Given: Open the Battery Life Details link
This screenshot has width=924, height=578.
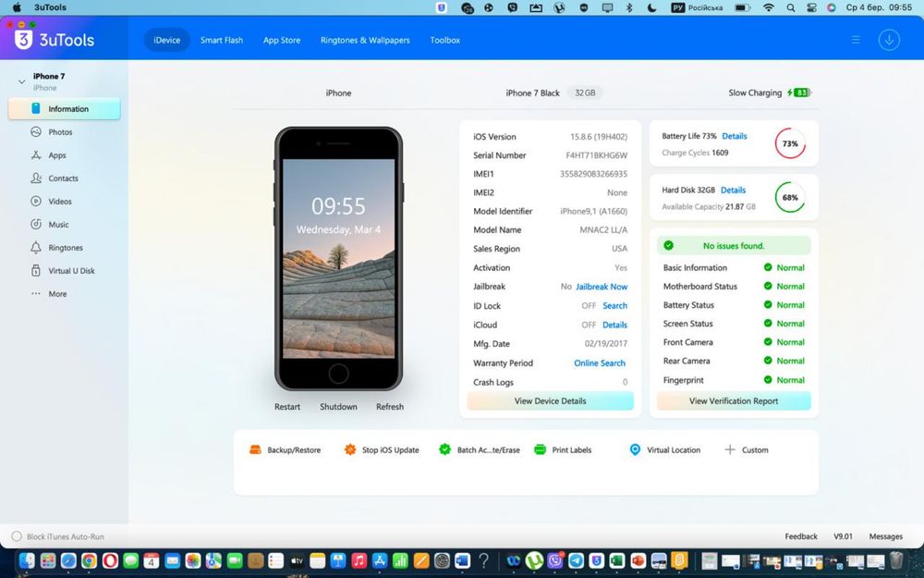Looking at the screenshot, I should 735,136.
